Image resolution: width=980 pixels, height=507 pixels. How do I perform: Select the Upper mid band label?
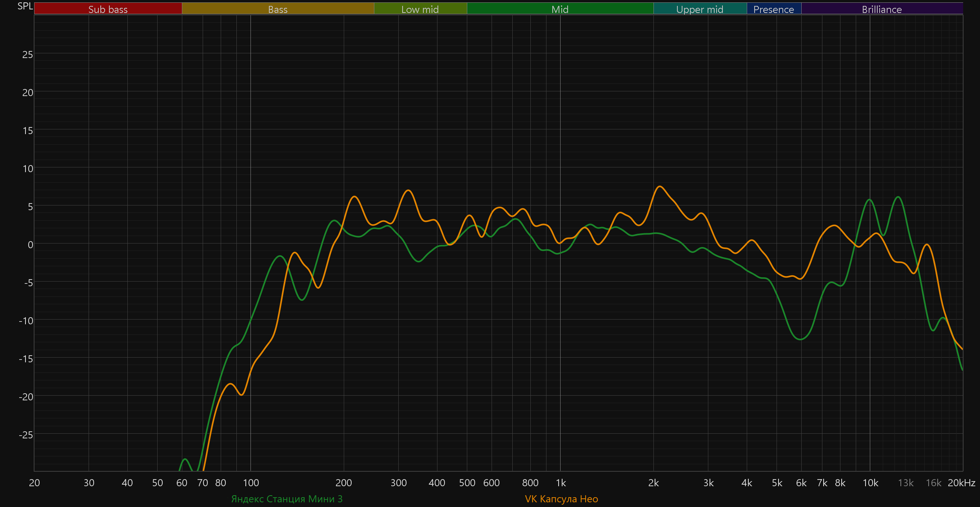(x=700, y=9)
